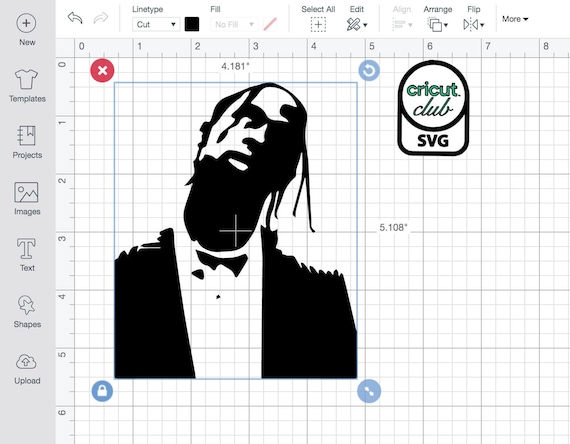Click the rotate handle on selection
The height and width of the screenshot is (444, 570).
369,71
